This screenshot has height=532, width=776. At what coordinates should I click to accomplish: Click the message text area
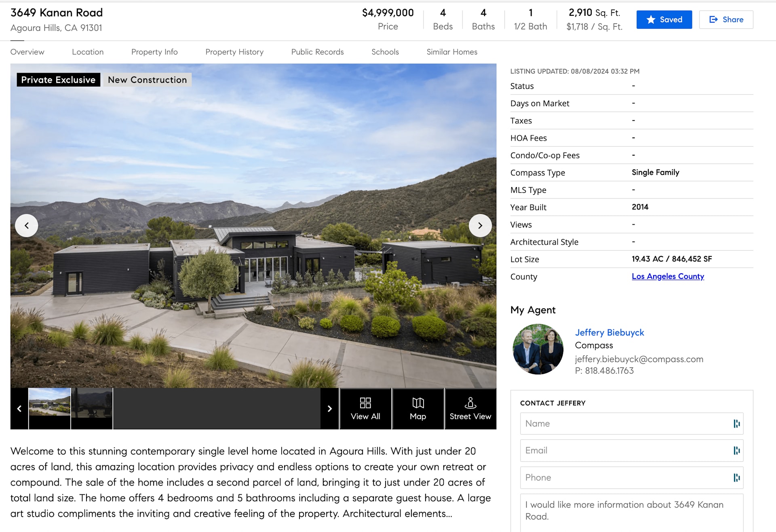pyautogui.click(x=630, y=511)
